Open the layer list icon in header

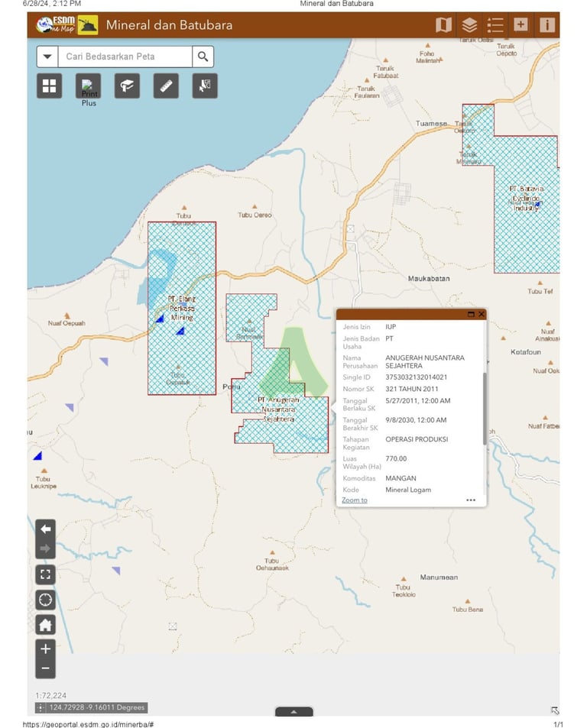pos(469,24)
